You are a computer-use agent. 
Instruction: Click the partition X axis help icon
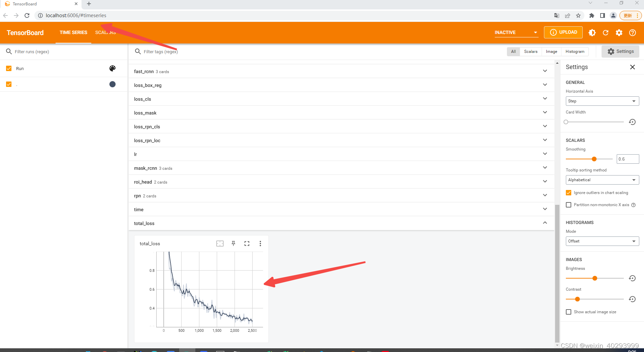(x=634, y=205)
